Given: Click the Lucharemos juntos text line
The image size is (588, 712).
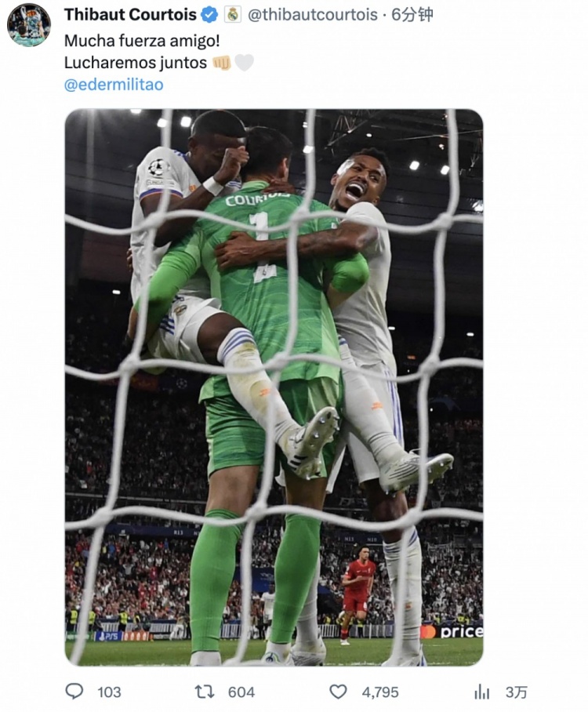Looking at the screenshot, I should pos(136,63).
